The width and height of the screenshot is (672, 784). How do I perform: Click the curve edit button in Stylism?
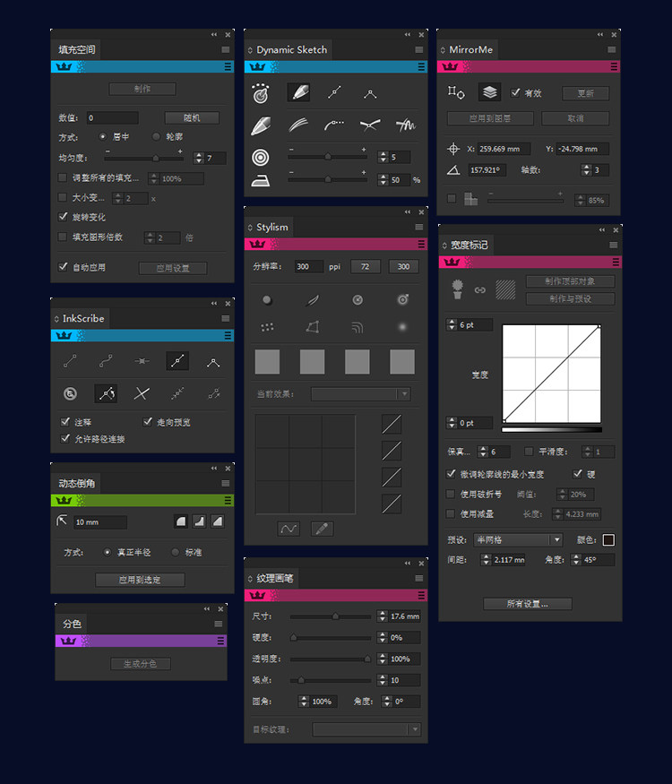point(289,529)
